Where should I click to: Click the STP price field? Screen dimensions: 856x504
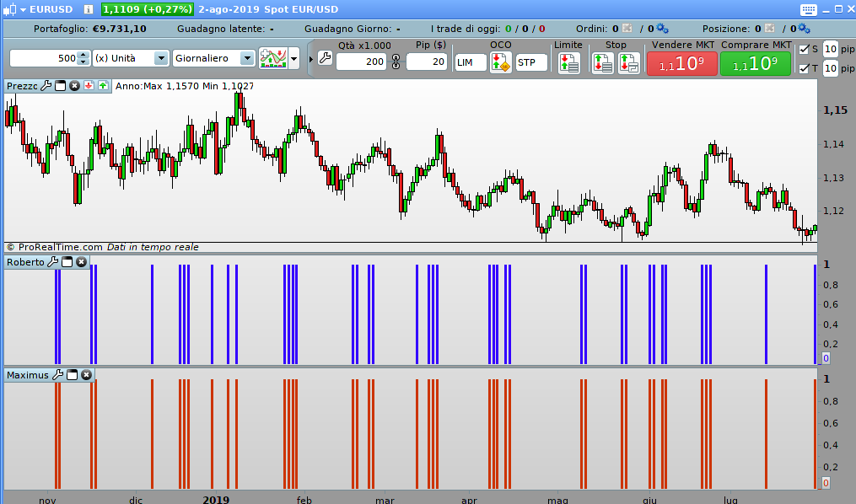pos(531,62)
